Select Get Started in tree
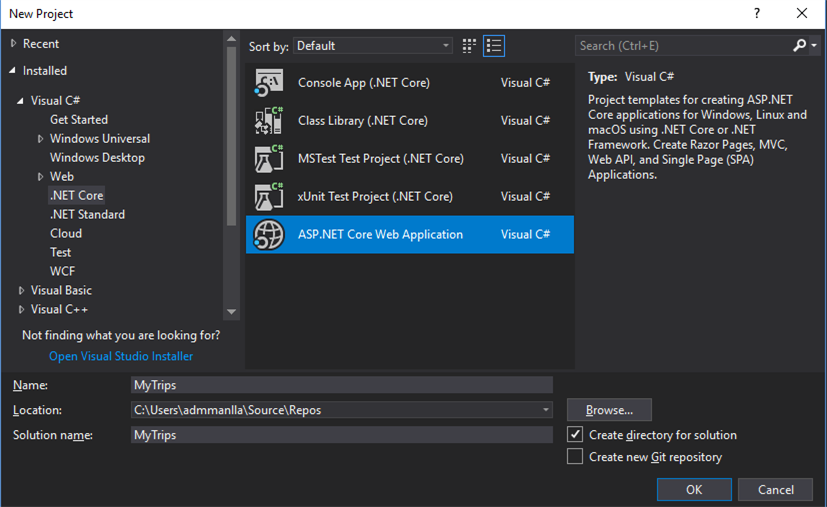The height and width of the screenshot is (507, 827). click(x=79, y=120)
